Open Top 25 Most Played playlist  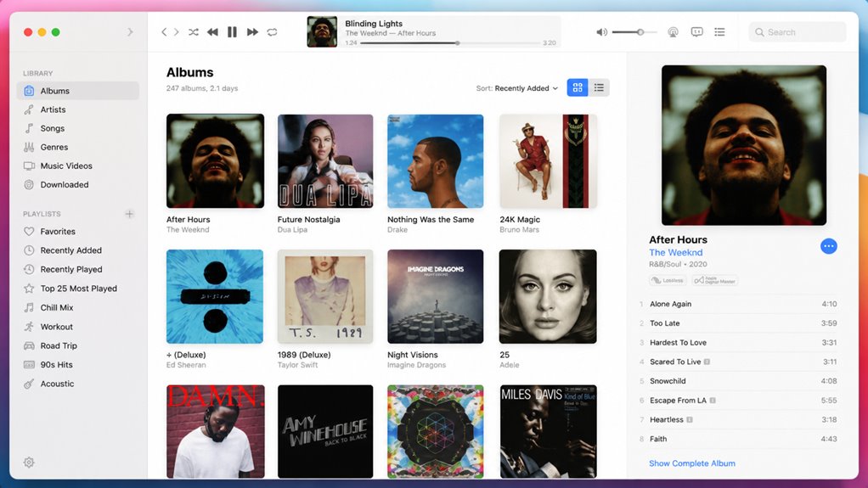tap(78, 289)
